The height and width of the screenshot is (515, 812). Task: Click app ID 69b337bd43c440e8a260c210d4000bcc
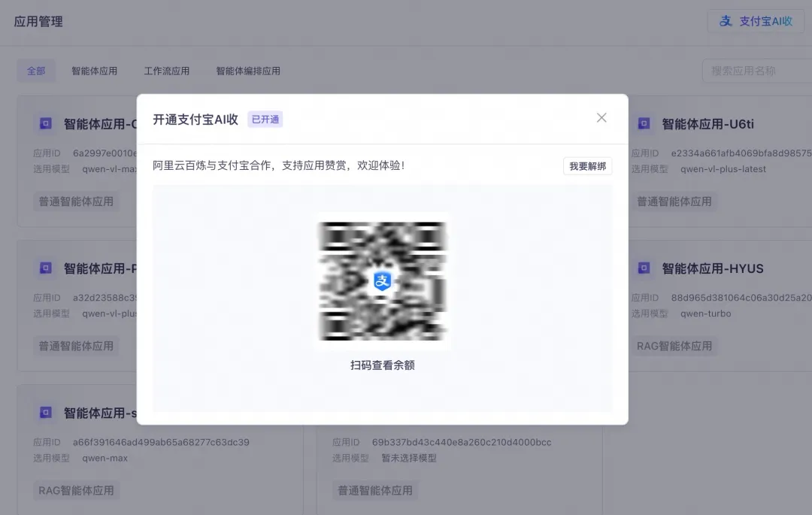click(x=462, y=442)
